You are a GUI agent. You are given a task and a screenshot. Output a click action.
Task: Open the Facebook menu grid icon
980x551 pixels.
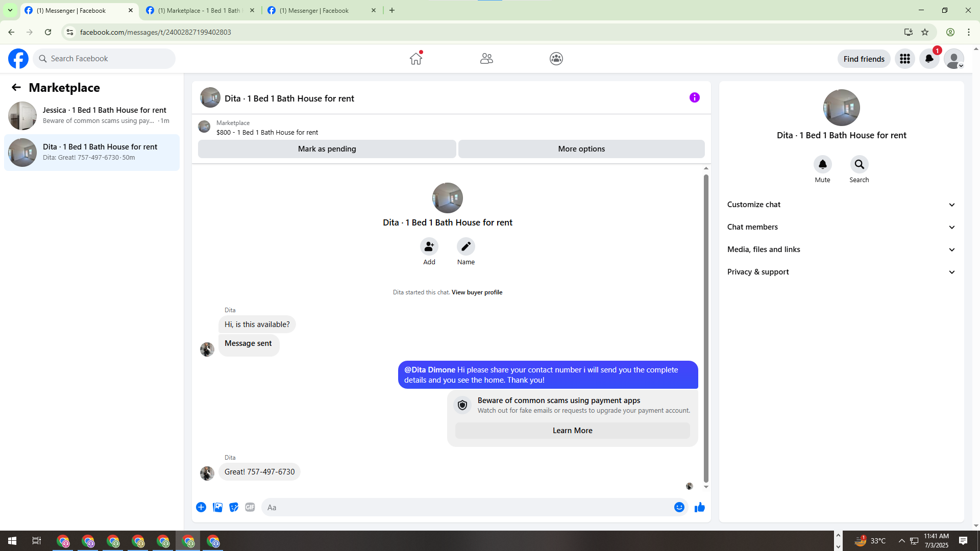[x=904, y=59]
